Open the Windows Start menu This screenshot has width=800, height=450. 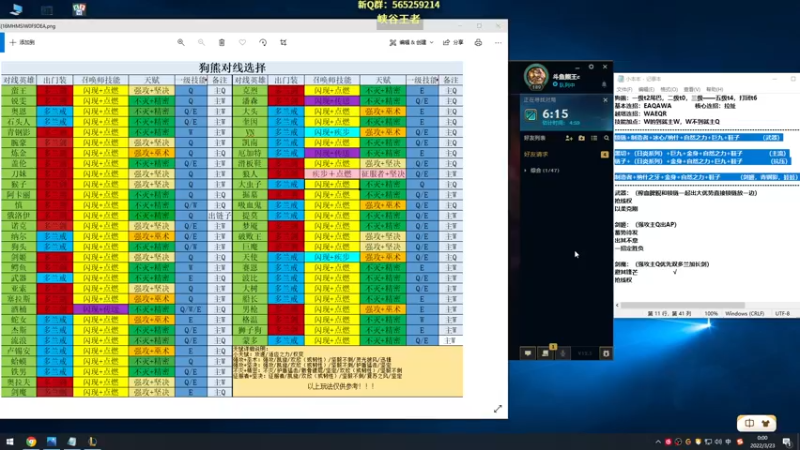pos(10,441)
